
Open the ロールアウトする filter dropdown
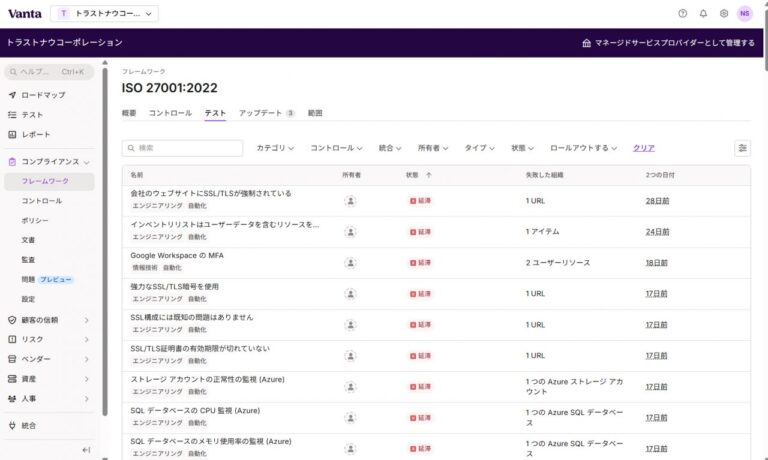click(583, 148)
